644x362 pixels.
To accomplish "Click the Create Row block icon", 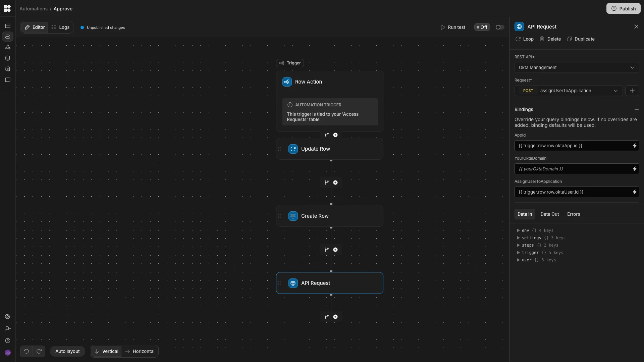I will pos(293,216).
